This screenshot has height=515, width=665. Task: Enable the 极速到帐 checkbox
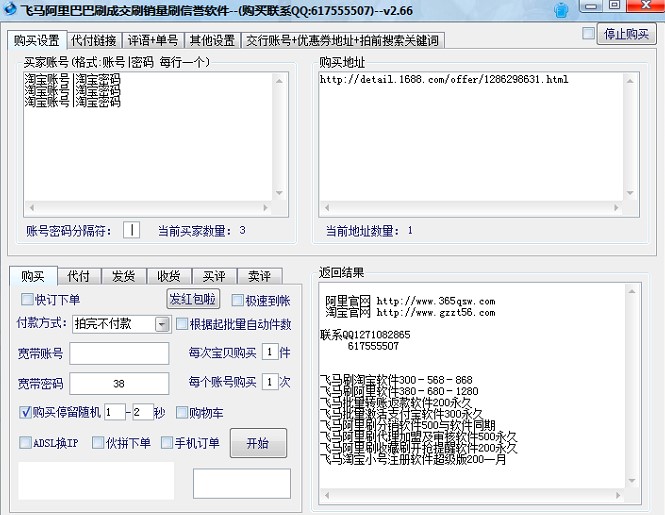click(x=238, y=301)
